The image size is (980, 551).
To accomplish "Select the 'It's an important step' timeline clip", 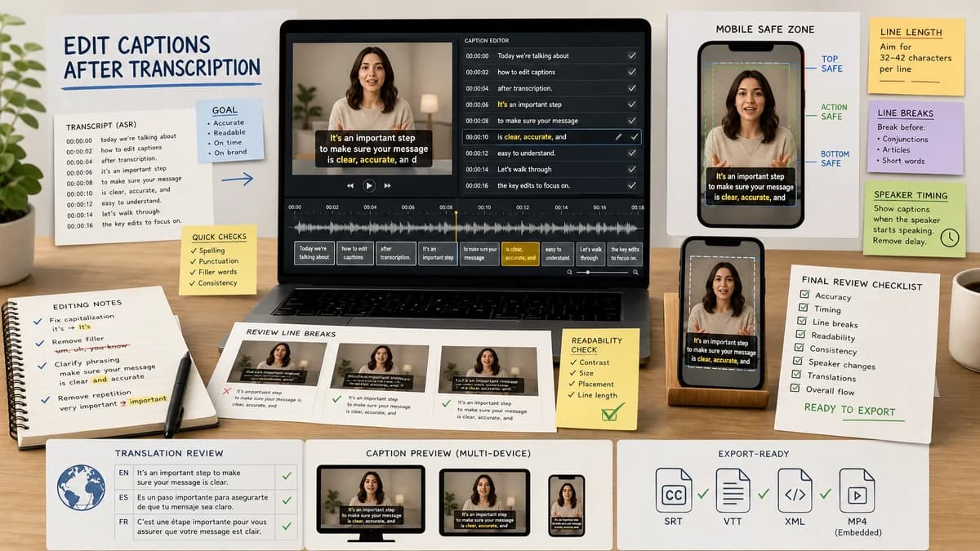I will tap(438, 253).
